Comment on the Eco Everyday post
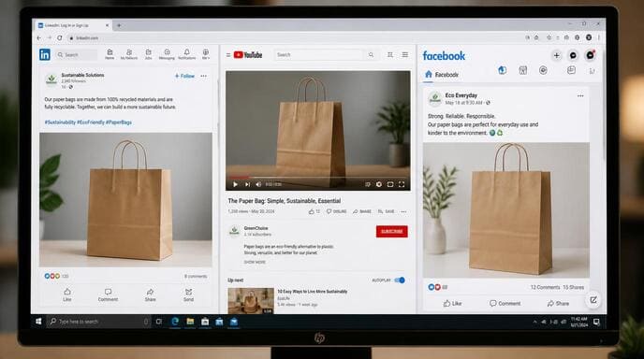 pos(505,303)
